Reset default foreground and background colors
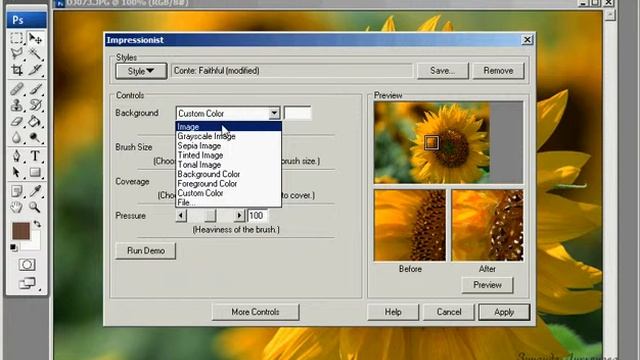 [x=13, y=247]
